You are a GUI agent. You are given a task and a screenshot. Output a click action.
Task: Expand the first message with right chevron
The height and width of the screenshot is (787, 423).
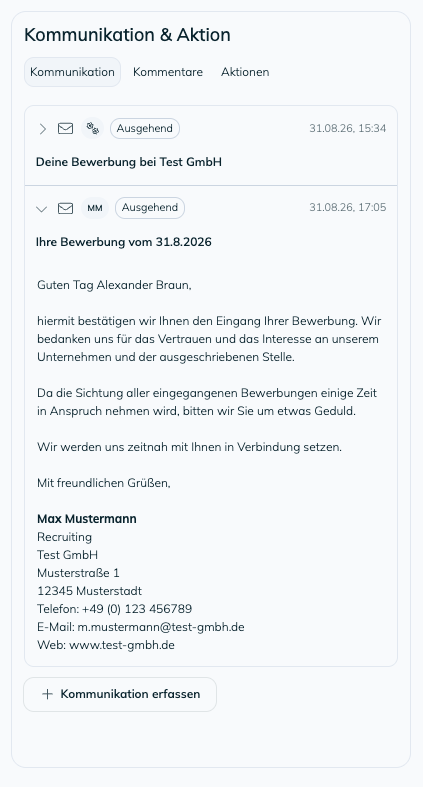[42, 129]
